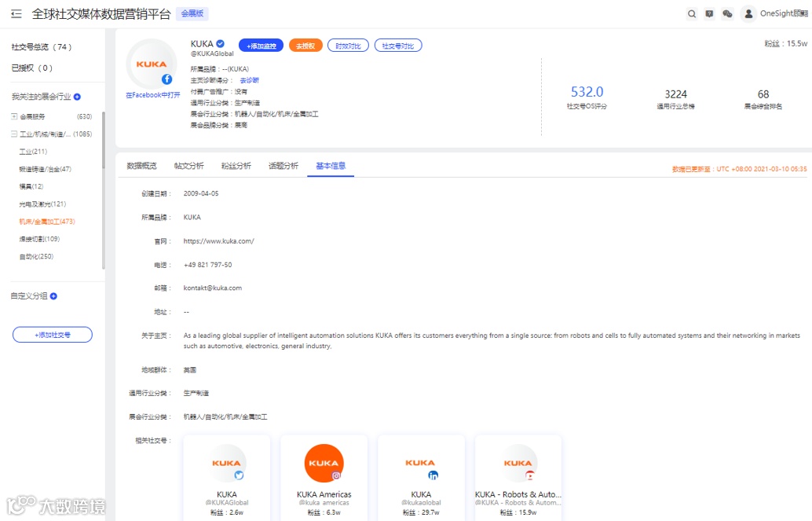Click the @KUKAGlobal handle under KUKA
Image resolution: width=812 pixels, height=521 pixels.
point(212,54)
